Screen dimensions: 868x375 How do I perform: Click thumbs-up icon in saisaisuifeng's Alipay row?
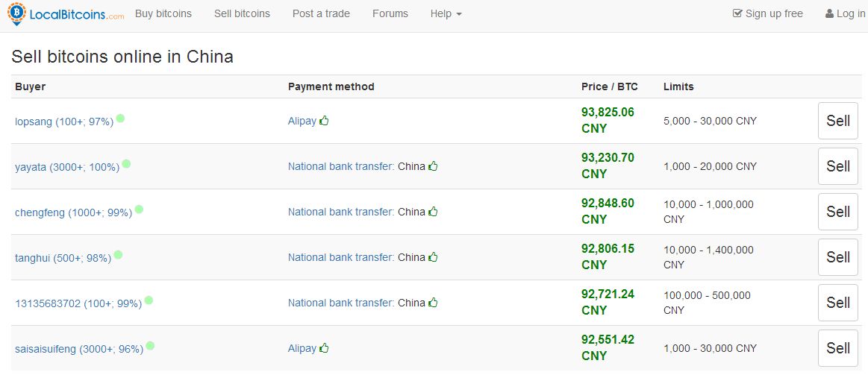click(324, 348)
